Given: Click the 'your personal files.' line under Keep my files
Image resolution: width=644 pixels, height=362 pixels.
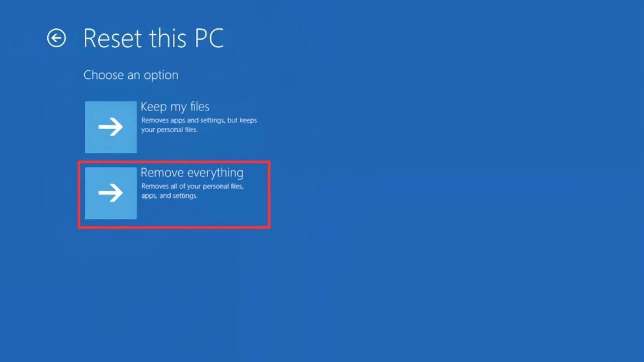Looking at the screenshot, I should pyautogui.click(x=169, y=130).
